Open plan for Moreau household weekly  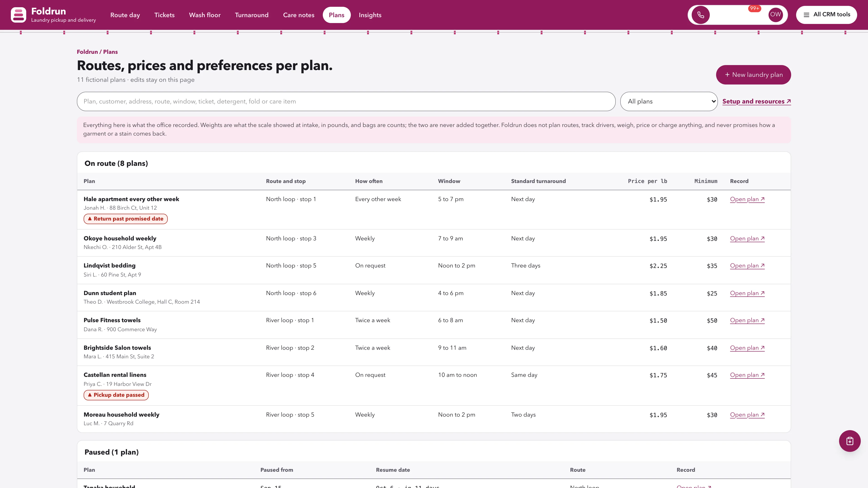point(747,415)
